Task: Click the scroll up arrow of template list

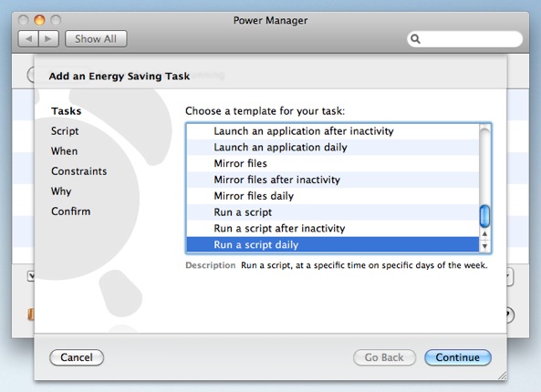Action: (x=484, y=234)
